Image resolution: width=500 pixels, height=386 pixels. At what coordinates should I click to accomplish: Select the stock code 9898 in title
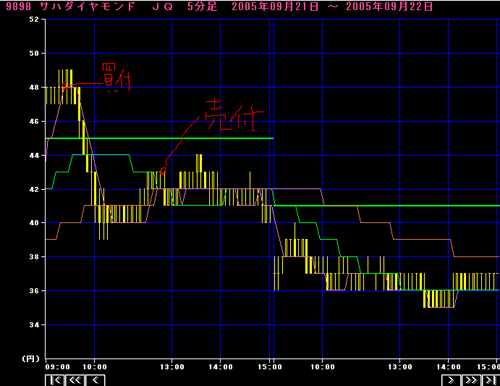(18, 6)
